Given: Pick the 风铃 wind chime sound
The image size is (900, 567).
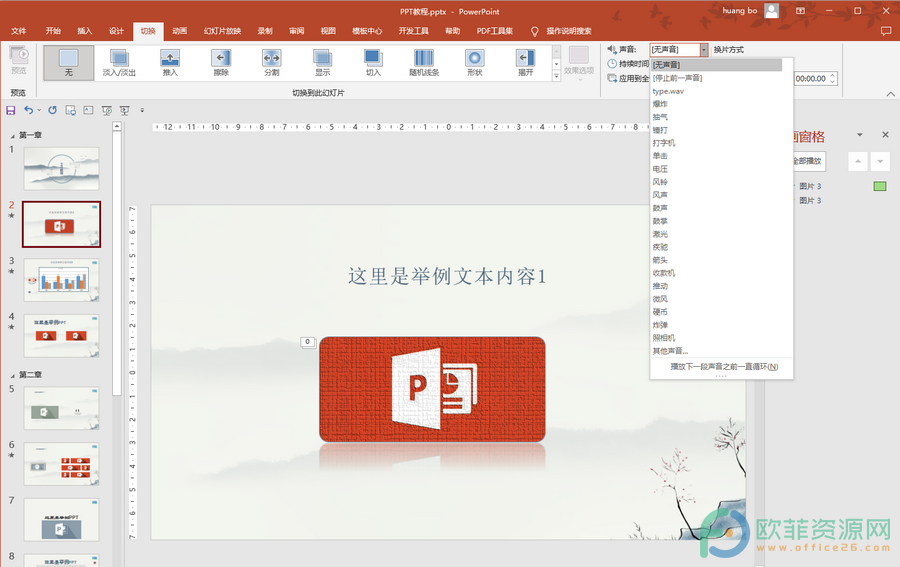Looking at the screenshot, I should pyautogui.click(x=716, y=182).
